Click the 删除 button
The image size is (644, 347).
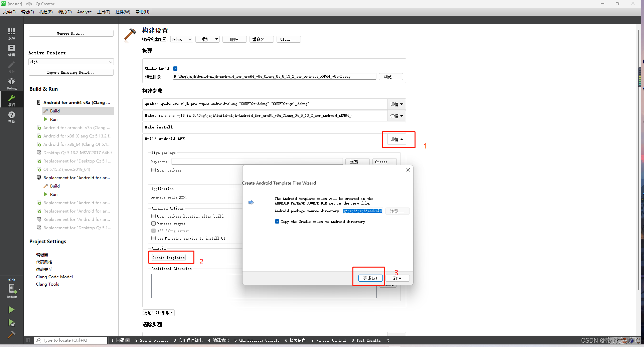[234, 39]
